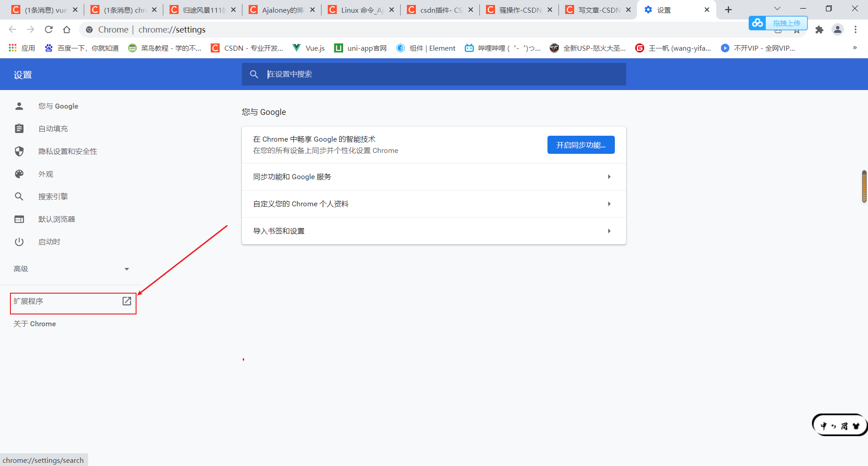Open Chrome's three-dot menu

(855, 29)
